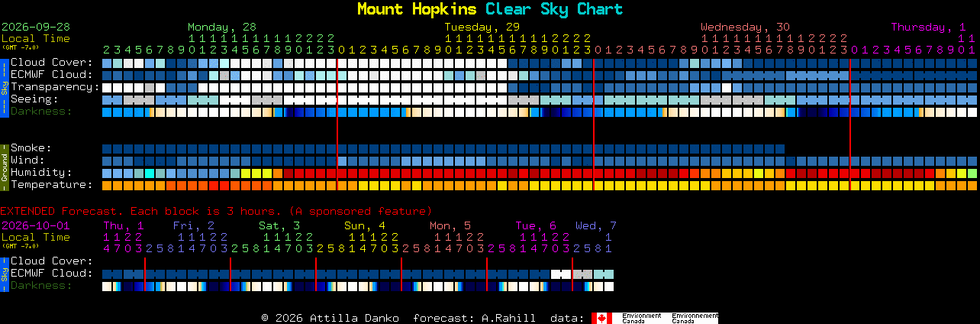Click the Darkness row label in the top chart
The image size is (980, 324).
(41, 112)
